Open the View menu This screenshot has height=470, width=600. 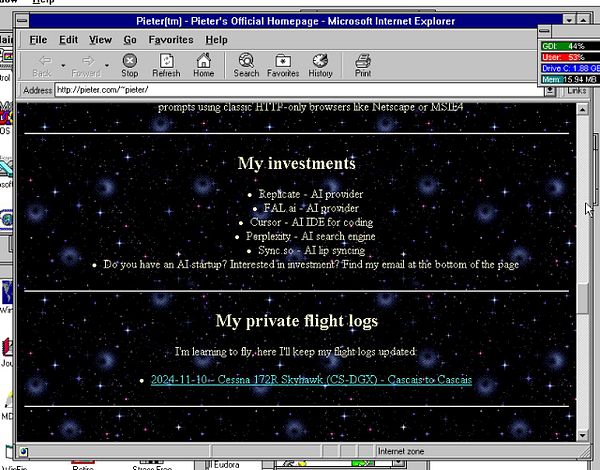click(100, 40)
